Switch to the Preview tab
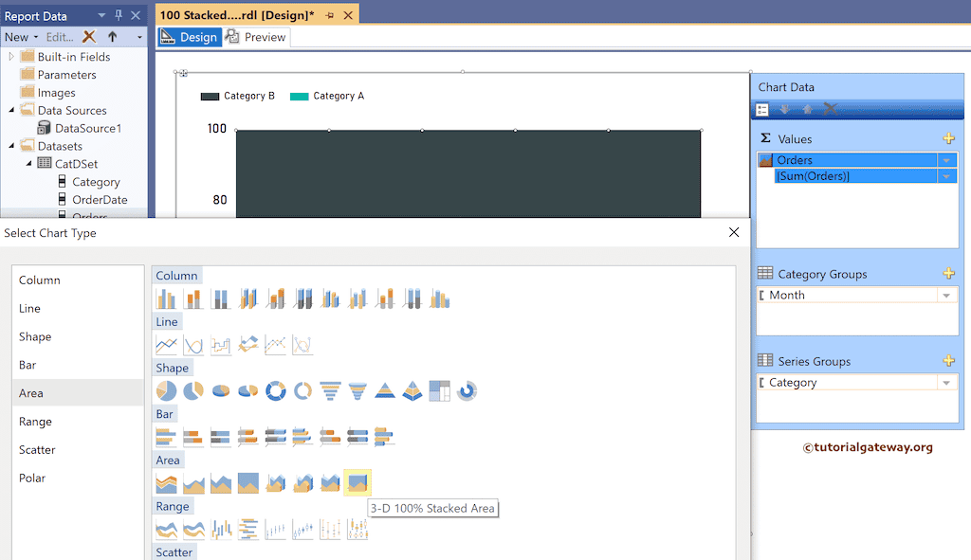This screenshot has height=560, width=971. (256, 37)
